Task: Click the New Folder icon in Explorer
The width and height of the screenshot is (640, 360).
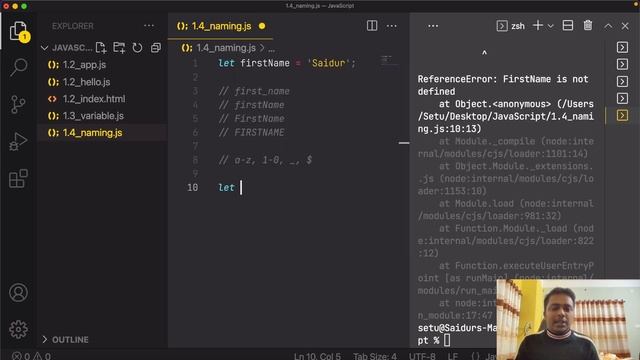Action: 119,48
